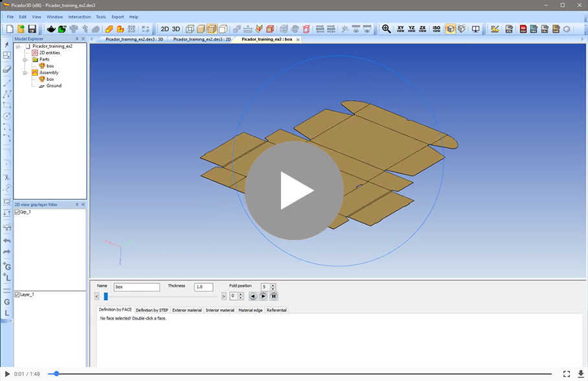Viewport: 588px width, 381px height.
Task: Open the Export menu
Action: (x=117, y=17)
